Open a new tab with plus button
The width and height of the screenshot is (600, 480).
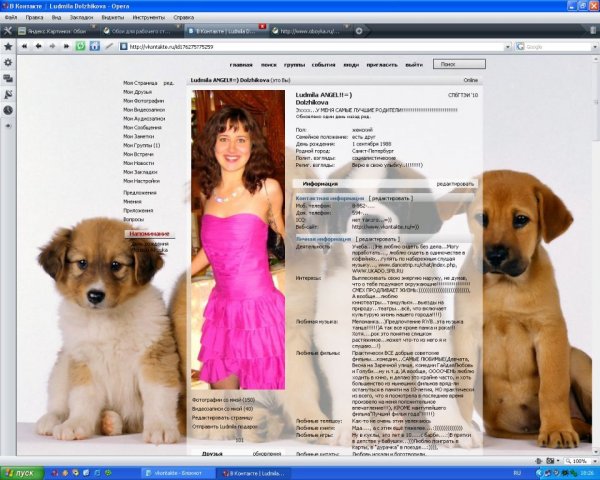point(359,31)
